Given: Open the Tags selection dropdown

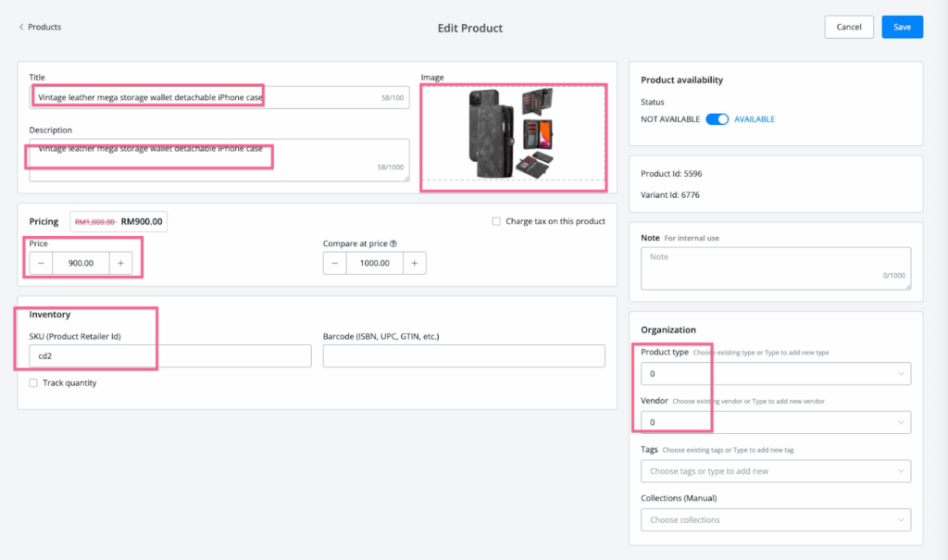Looking at the screenshot, I should point(902,471).
